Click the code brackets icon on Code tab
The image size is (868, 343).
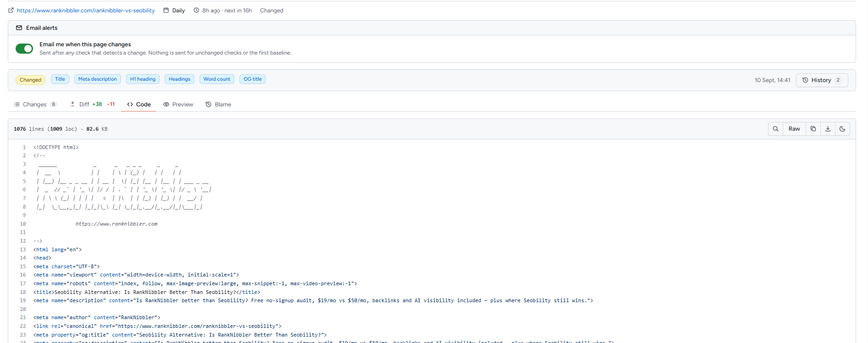130,105
